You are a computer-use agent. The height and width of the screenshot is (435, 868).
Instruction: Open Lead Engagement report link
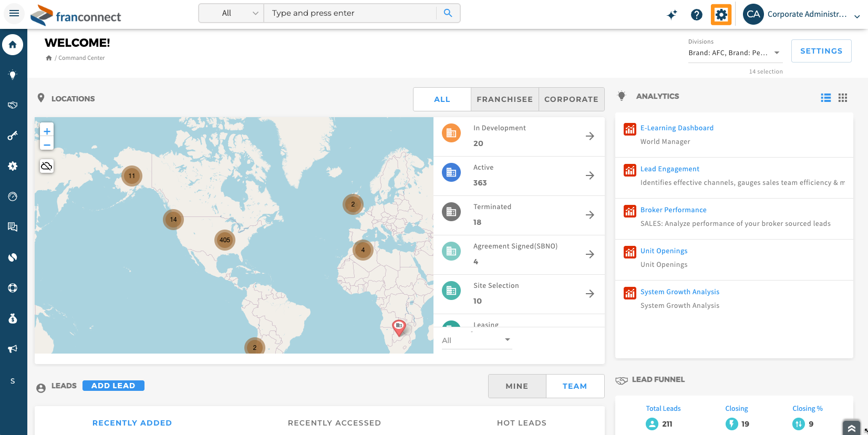click(670, 169)
